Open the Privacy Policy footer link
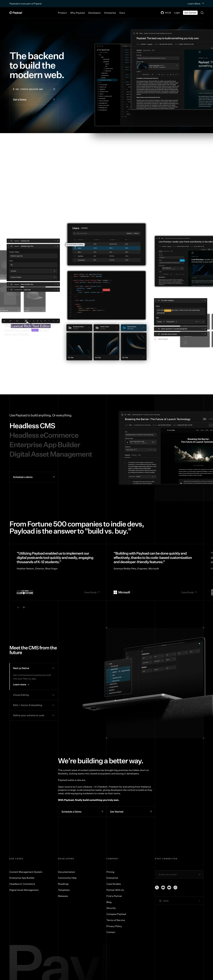 [114, 926]
